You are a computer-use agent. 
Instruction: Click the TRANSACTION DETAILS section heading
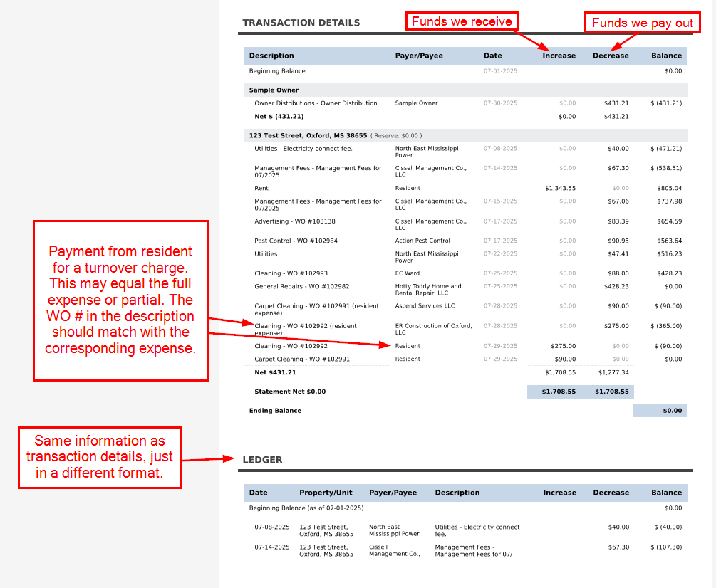301,23
